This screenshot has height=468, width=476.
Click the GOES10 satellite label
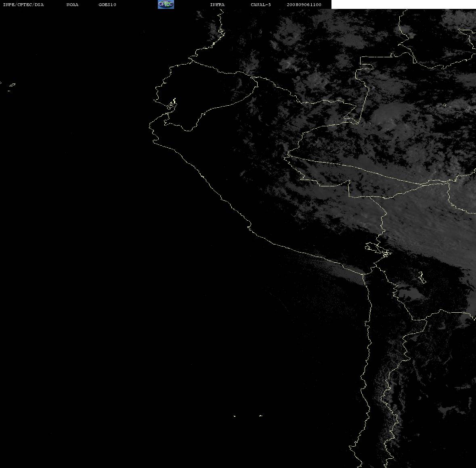[x=107, y=4]
